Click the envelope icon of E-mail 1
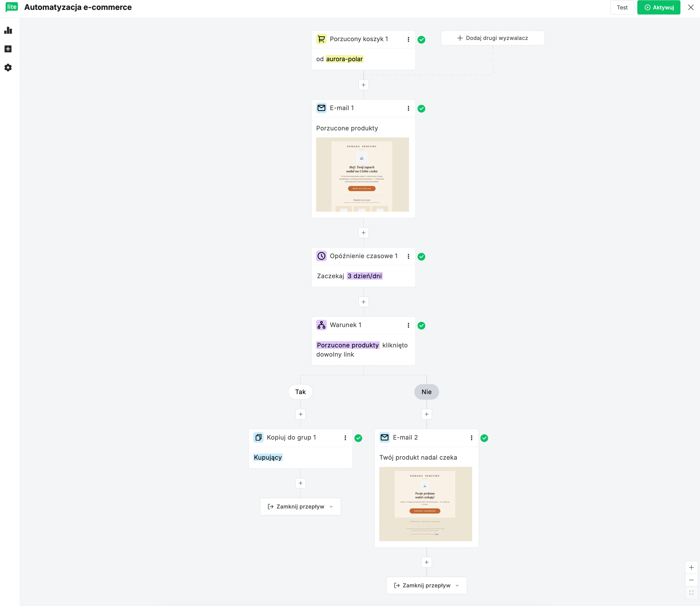Image resolution: width=700 pixels, height=606 pixels. pyautogui.click(x=321, y=108)
